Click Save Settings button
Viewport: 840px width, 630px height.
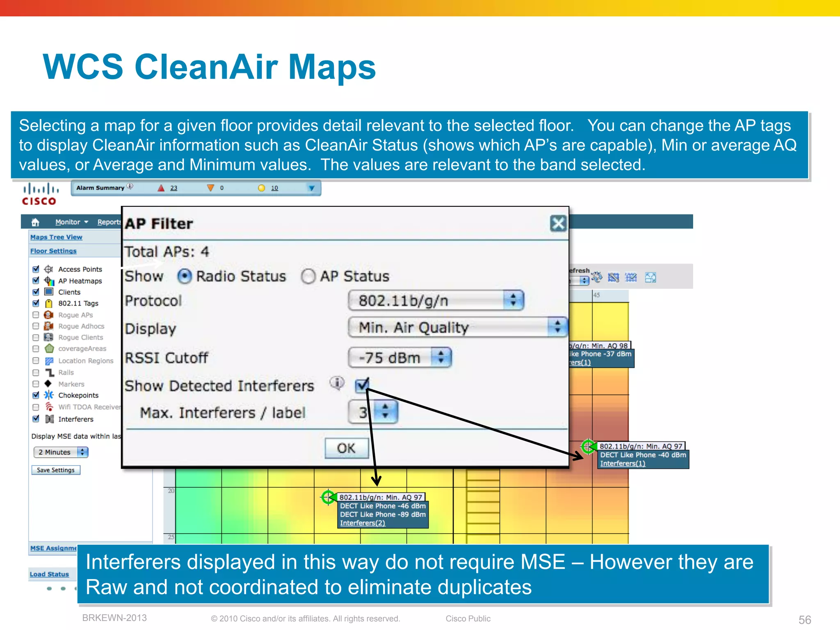[x=56, y=470]
